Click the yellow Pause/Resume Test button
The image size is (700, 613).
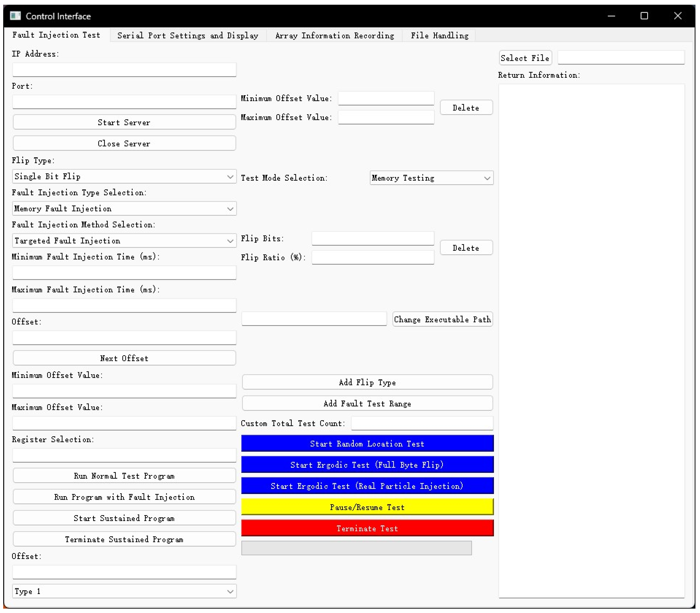pyautogui.click(x=367, y=507)
